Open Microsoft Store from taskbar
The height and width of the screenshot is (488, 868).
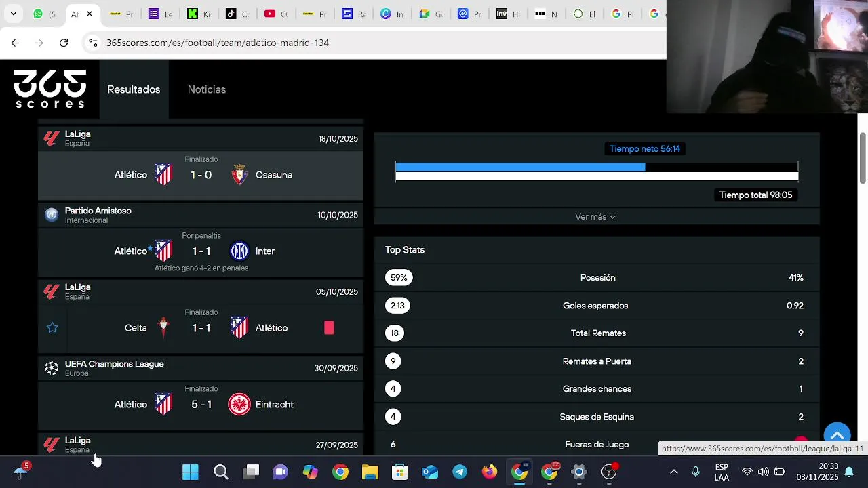tap(399, 472)
